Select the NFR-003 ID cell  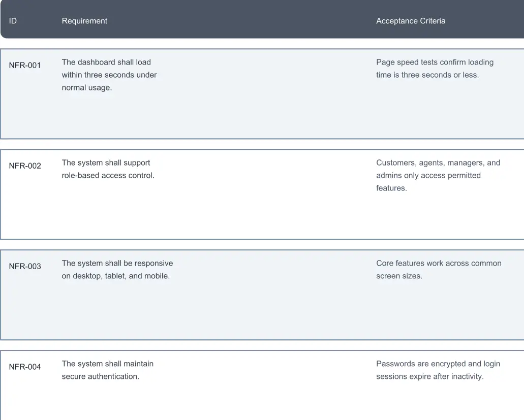pyautogui.click(x=25, y=266)
